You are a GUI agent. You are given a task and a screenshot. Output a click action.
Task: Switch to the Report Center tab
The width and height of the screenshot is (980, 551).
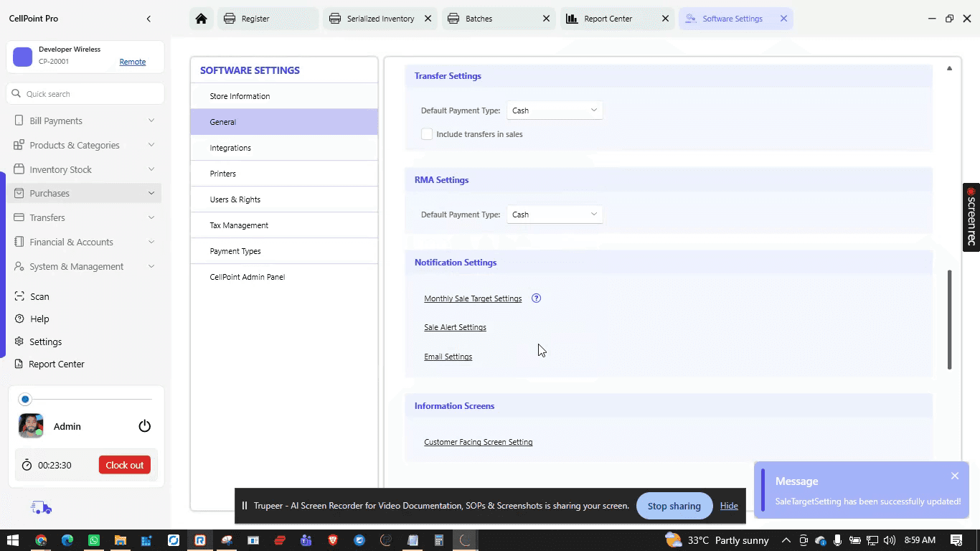[x=617, y=19]
